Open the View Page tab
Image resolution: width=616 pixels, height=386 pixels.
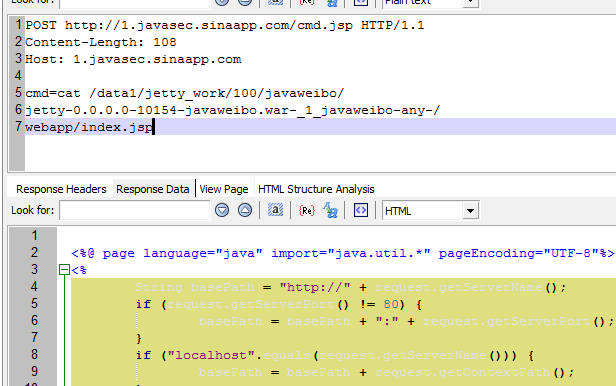[224, 189]
